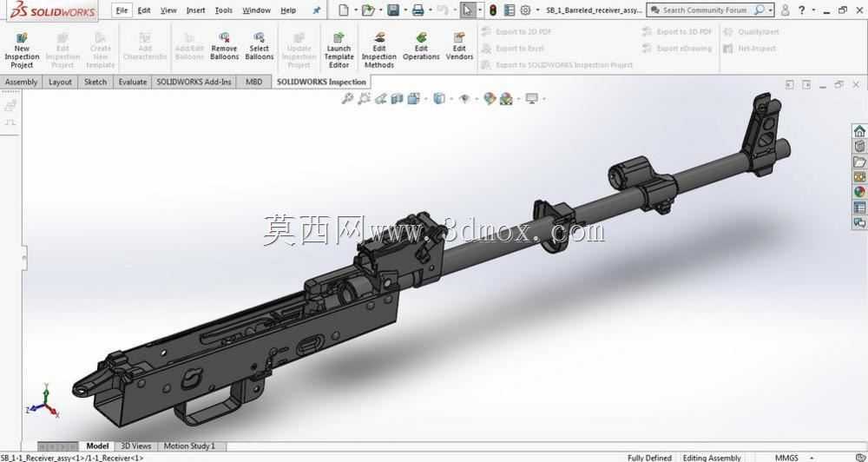Click View Settings monitor icon

click(531, 99)
